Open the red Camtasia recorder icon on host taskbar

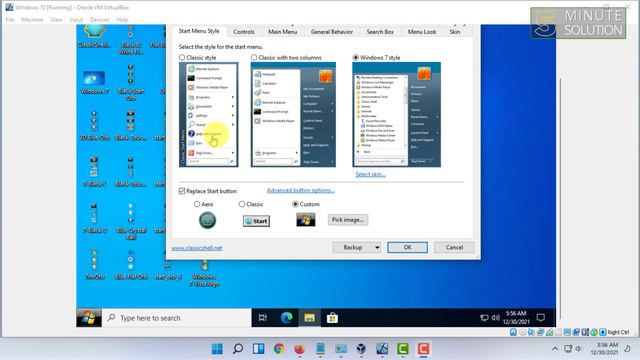point(423,349)
